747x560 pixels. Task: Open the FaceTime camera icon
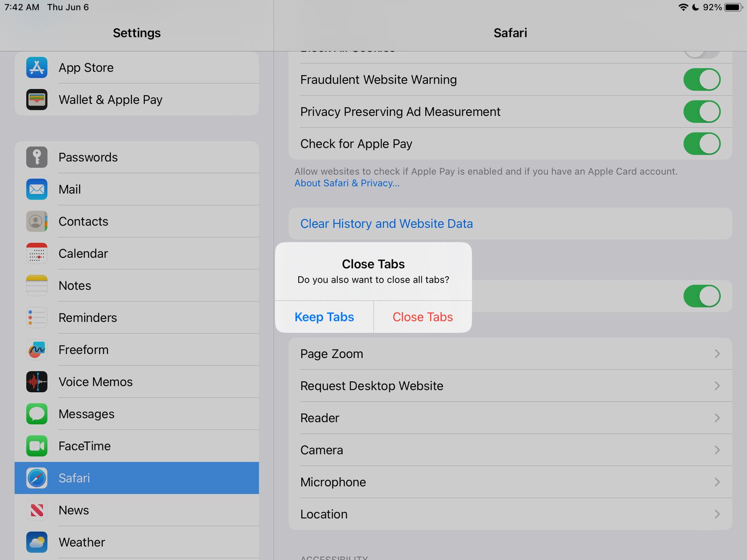pyautogui.click(x=37, y=446)
